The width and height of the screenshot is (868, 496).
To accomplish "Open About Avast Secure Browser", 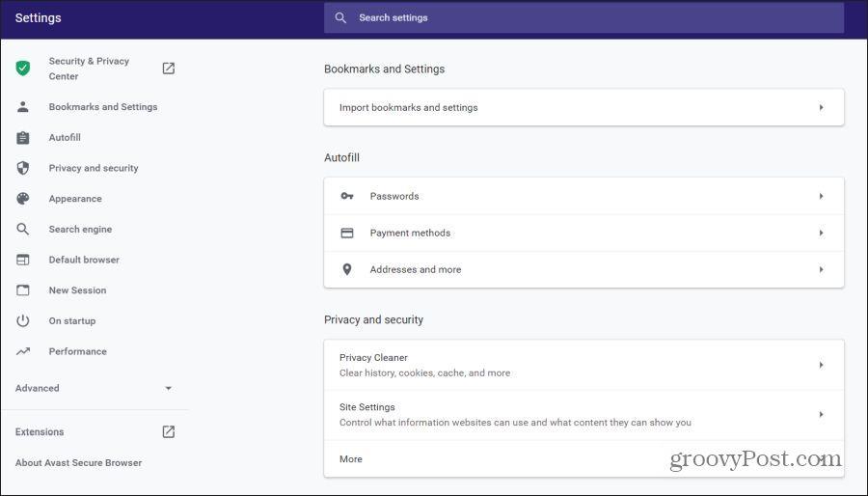I will 79,463.
